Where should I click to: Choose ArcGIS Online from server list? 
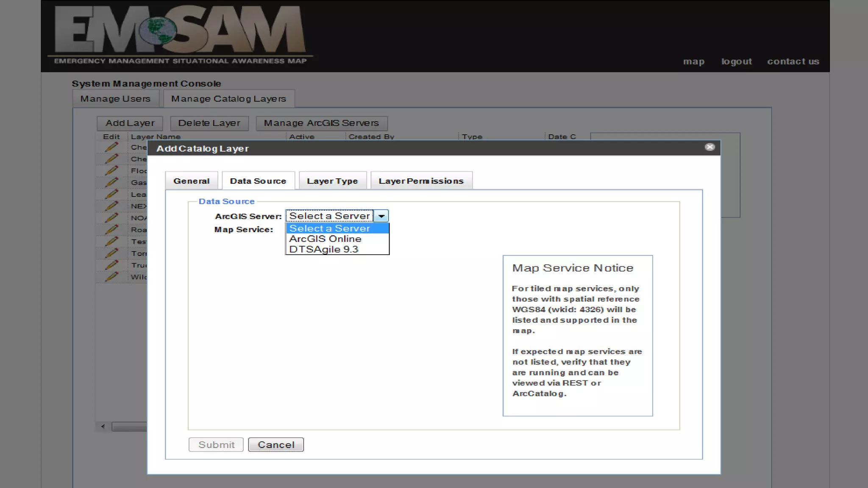[325, 239]
